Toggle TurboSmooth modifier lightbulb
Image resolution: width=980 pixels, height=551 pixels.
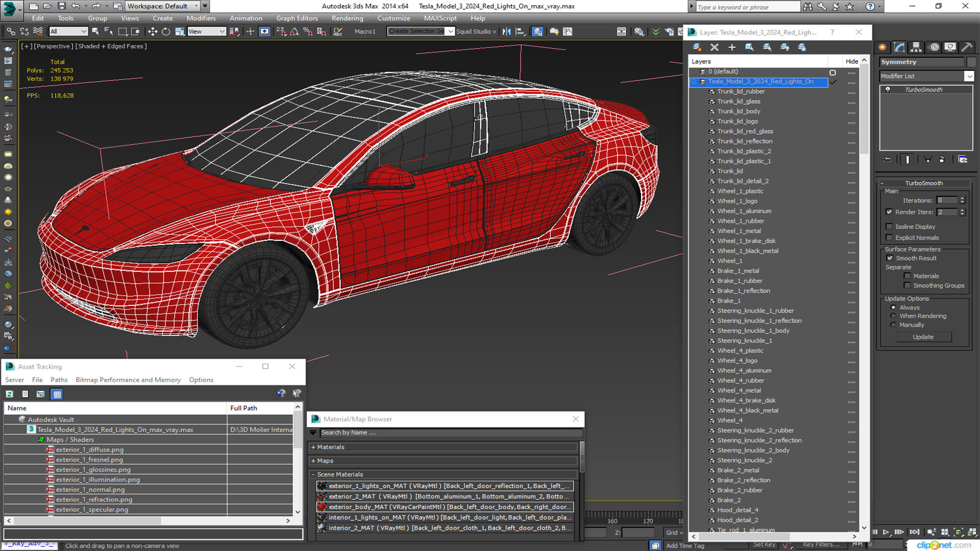click(888, 90)
